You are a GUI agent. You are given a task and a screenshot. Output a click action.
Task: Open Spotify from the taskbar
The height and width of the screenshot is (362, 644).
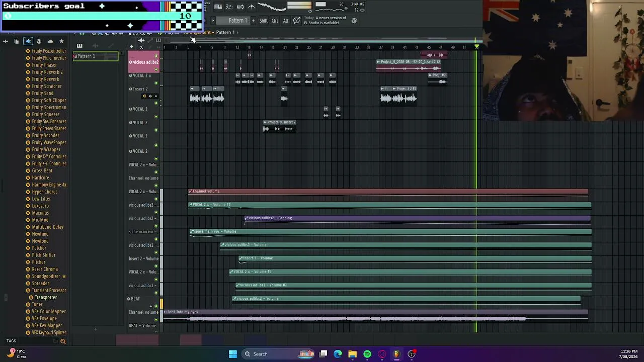[x=367, y=354]
